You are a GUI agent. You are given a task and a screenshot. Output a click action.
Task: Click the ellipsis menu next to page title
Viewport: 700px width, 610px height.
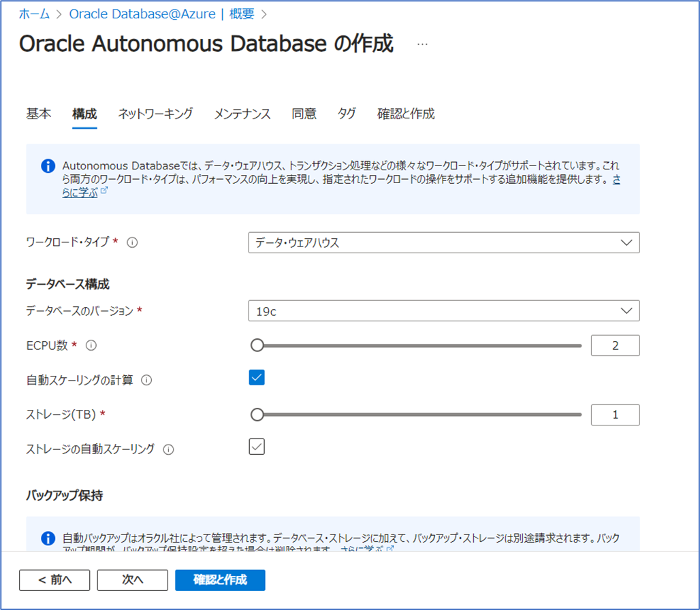(x=422, y=44)
